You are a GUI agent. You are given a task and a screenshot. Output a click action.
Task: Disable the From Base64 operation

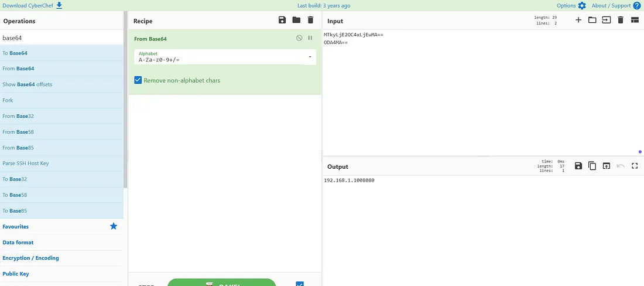299,38
